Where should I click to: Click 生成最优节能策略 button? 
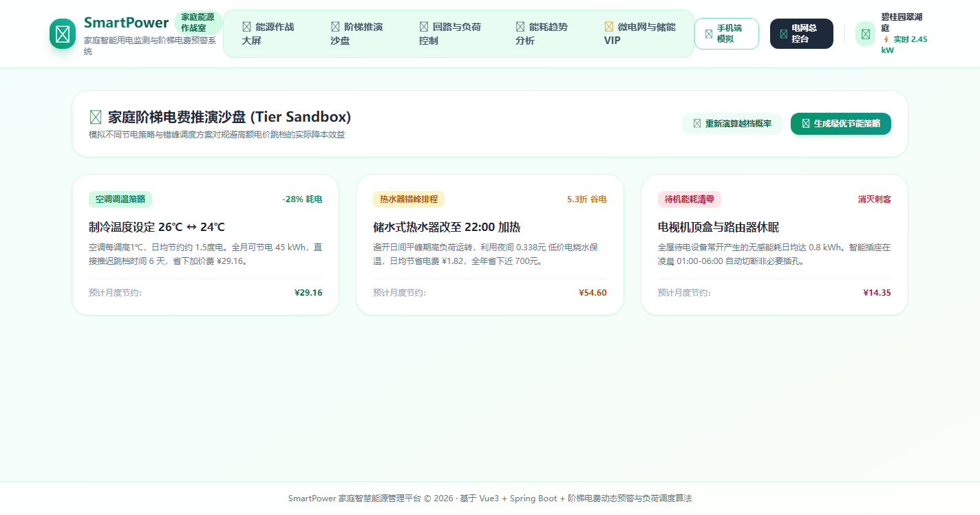(x=841, y=124)
